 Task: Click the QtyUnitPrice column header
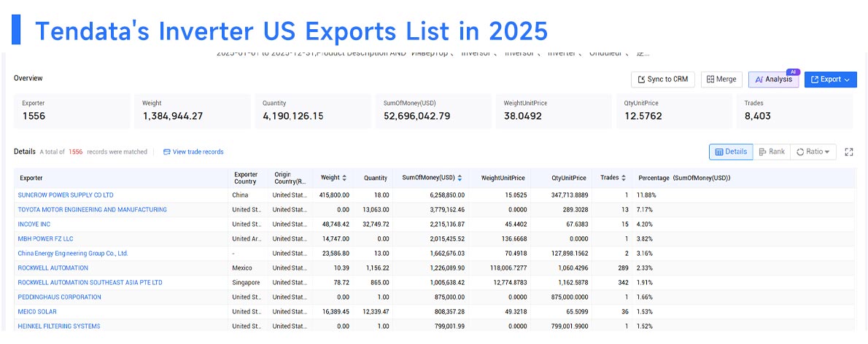click(x=568, y=178)
